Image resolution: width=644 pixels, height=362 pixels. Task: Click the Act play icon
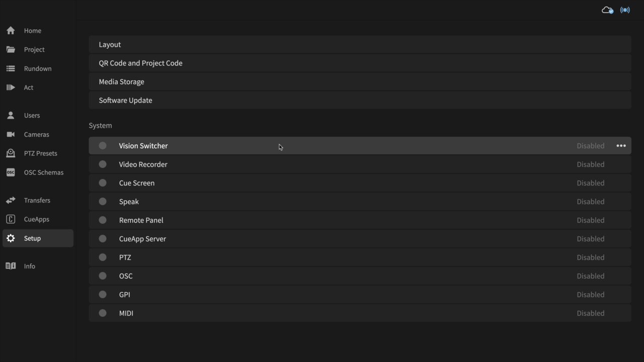click(x=11, y=87)
